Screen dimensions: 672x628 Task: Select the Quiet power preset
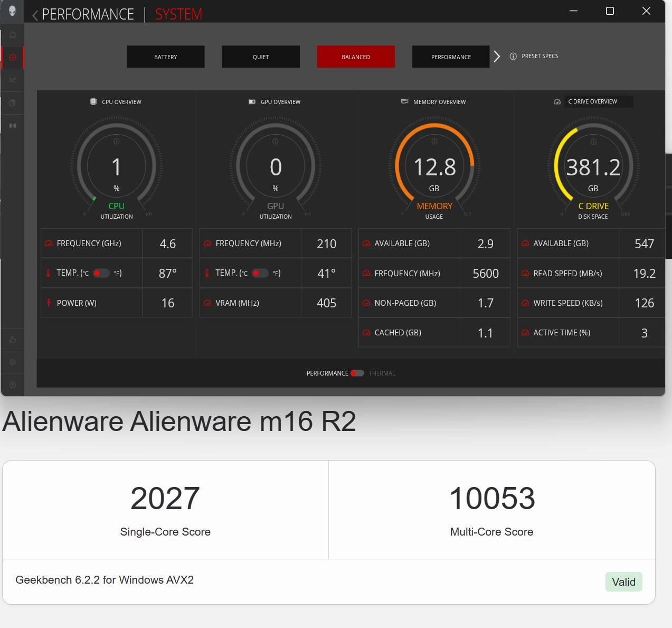[260, 57]
